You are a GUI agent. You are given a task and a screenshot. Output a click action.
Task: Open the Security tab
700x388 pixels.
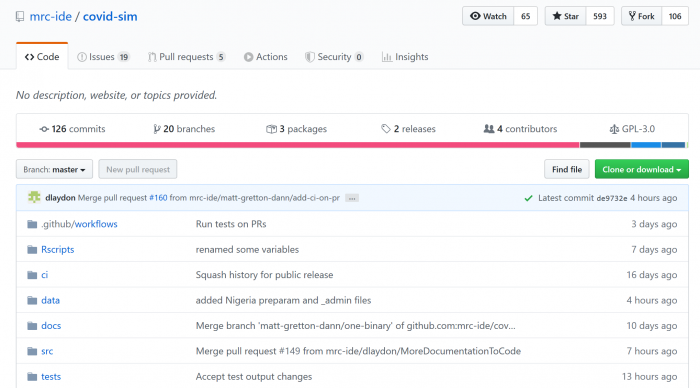(x=334, y=57)
